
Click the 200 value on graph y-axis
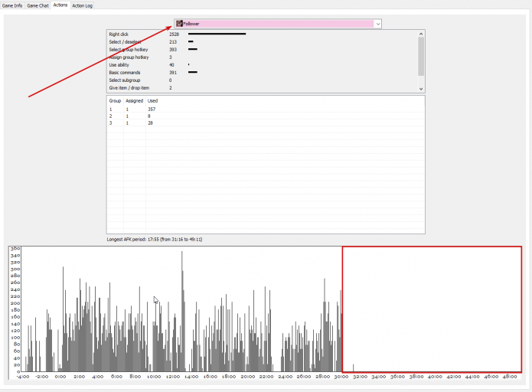pos(15,303)
